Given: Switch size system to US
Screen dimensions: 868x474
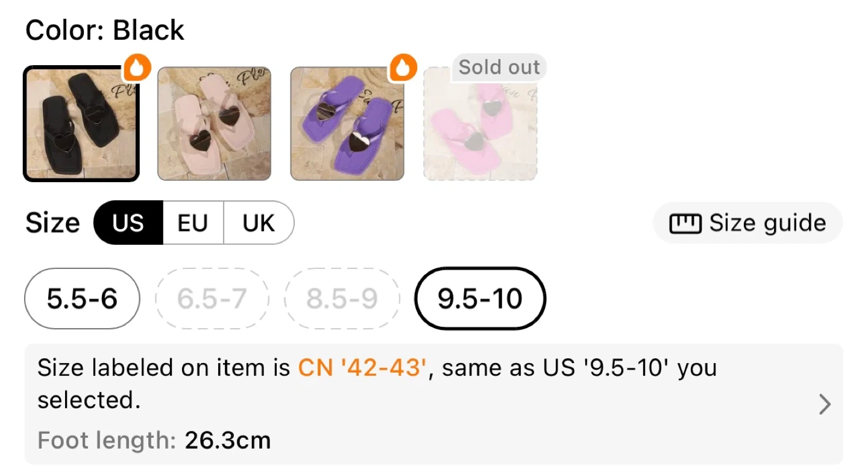Looking at the screenshot, I should tap(128, 223).
